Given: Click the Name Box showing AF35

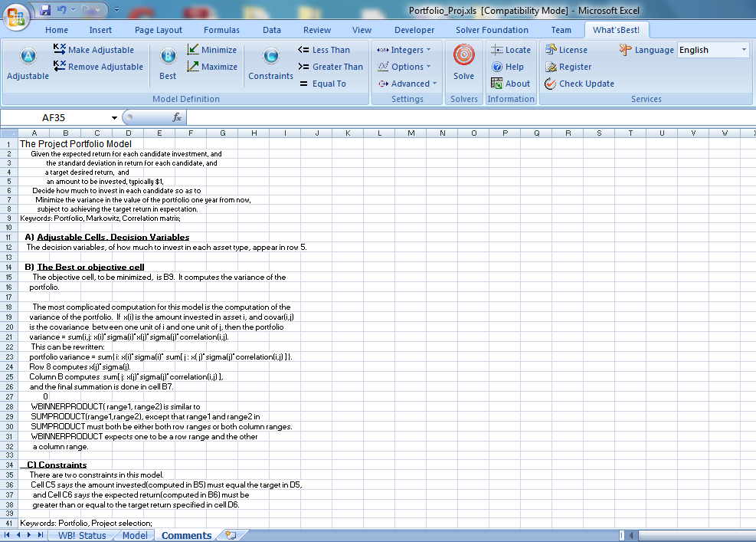Looking at the screenshot, I should point(54,118).
